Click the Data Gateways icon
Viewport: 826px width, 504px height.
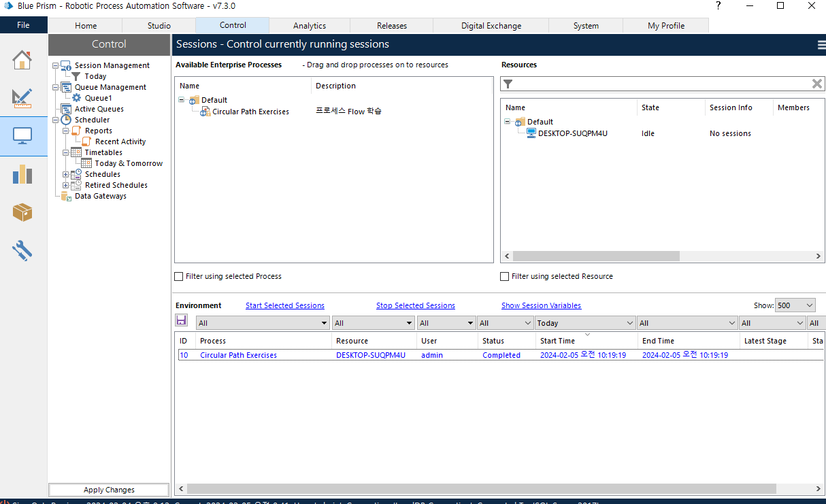coord(66,196)
